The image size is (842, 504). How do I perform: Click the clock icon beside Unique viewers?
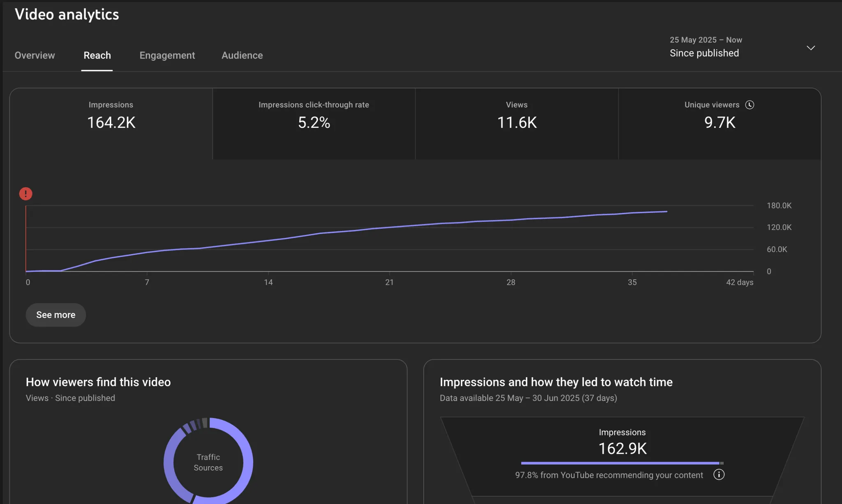click(749, 105)
